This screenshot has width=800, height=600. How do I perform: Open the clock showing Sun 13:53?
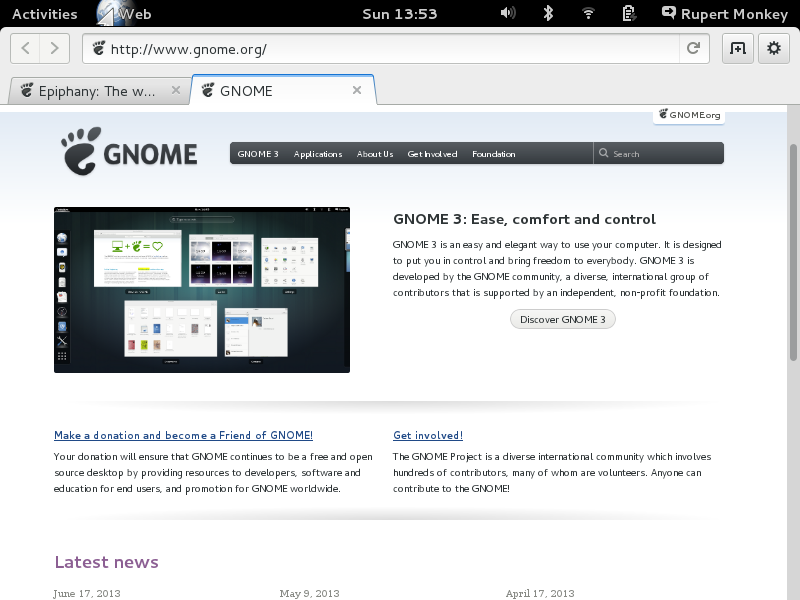pos(399,14)
